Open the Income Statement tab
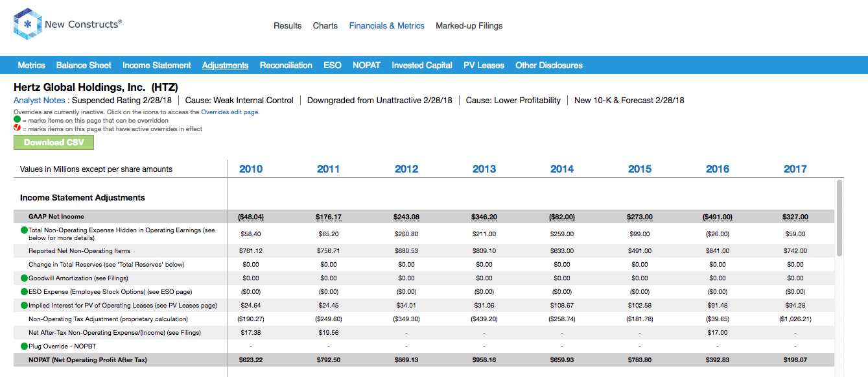The height and width of the screenshot is (377, 868). [157, 65]
